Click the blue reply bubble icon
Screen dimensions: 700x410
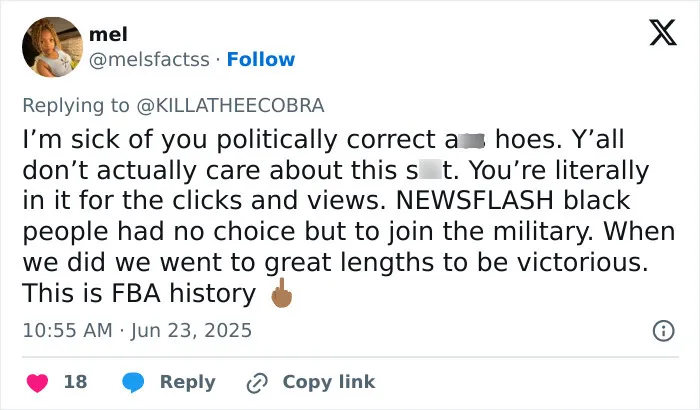(x=133, y=382)
